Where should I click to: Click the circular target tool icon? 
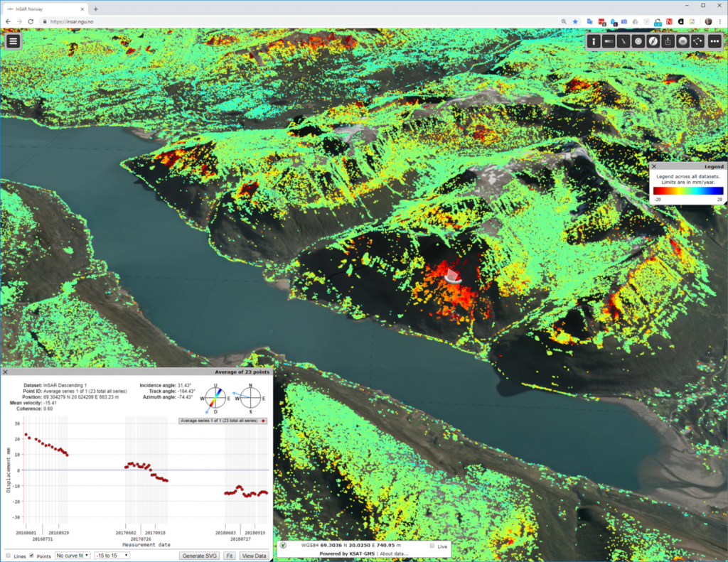[638, 41]
